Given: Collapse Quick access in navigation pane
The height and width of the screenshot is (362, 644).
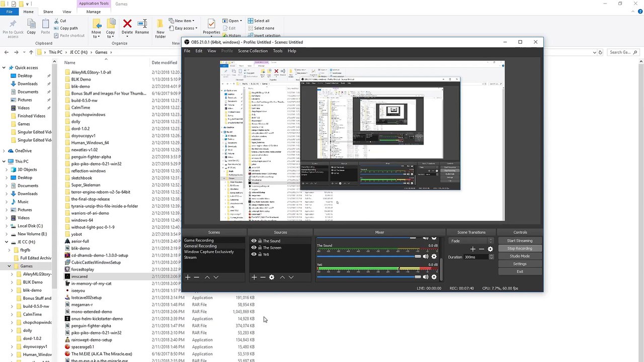Looking at the screenshot, I should coord(4,67).
